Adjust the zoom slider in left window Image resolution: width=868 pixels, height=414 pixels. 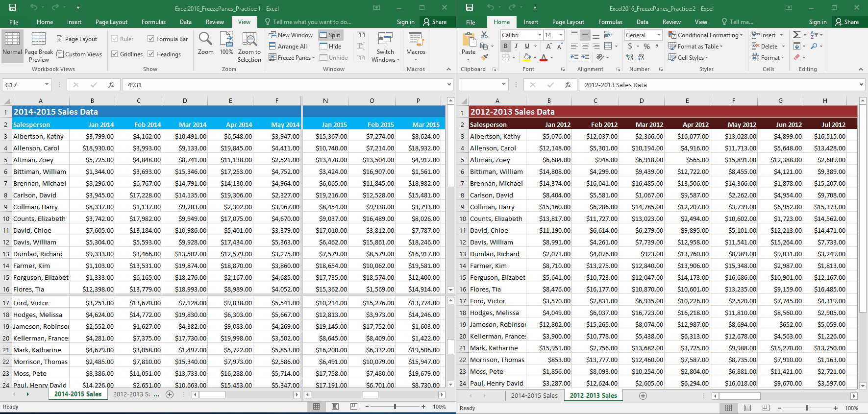coord(395,407)
